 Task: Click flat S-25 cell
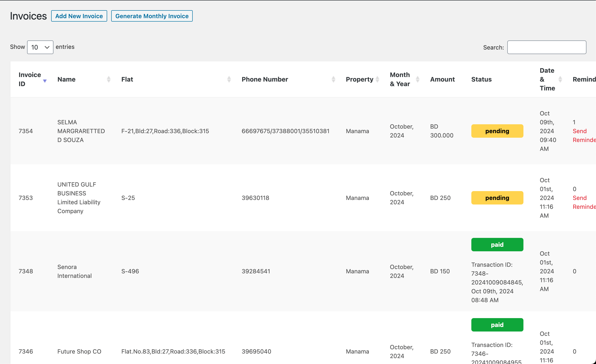click(x=128, y=198)
